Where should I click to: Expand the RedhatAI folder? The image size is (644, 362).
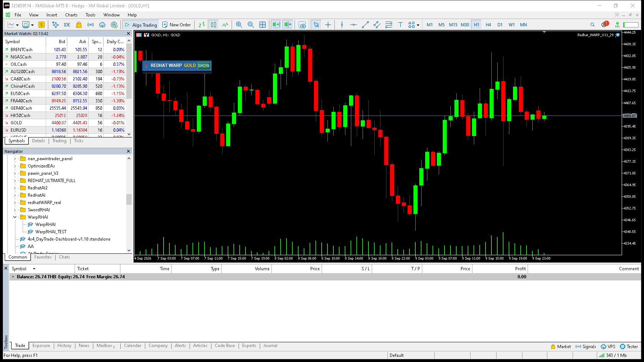point(15,195)
